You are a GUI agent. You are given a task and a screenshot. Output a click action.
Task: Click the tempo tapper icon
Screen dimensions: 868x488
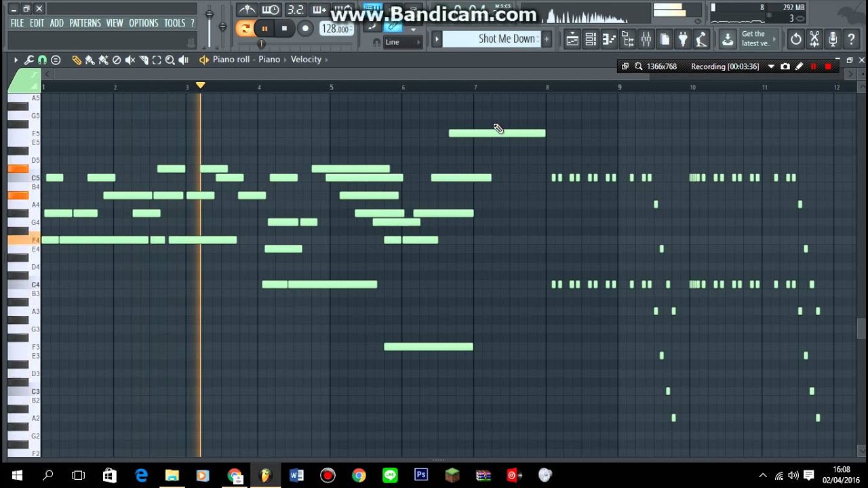pyautogui.click(x=701, y=39)
